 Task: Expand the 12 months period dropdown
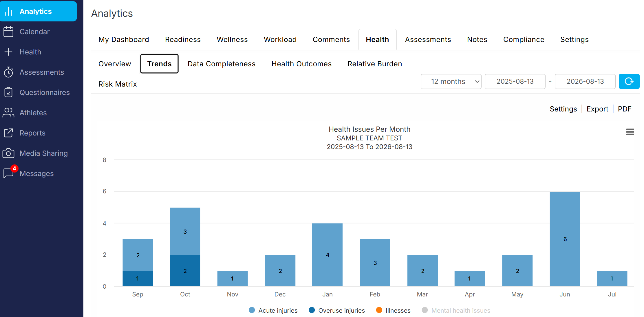click(x=451, y=81)
